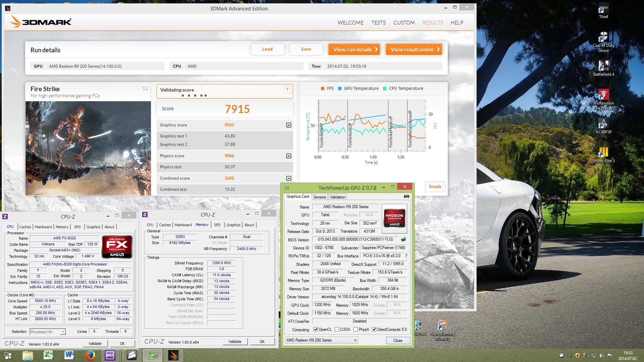Click the Bus Interface question mark icon
The width and height of the screenshot is (644, 362).
pyautogui.click(x=406, y=256)
